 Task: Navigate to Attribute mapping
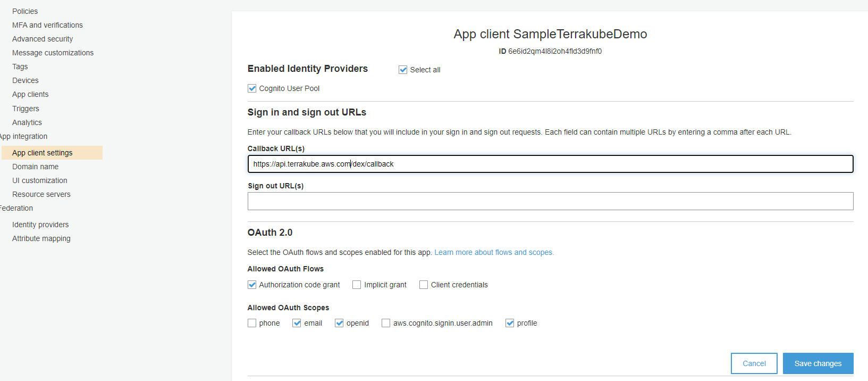click(41, 238)
